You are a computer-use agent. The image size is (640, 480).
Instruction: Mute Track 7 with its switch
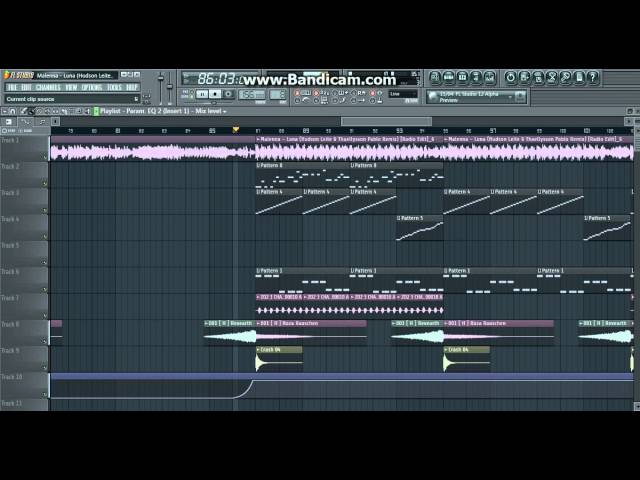[x=44, y=315]
